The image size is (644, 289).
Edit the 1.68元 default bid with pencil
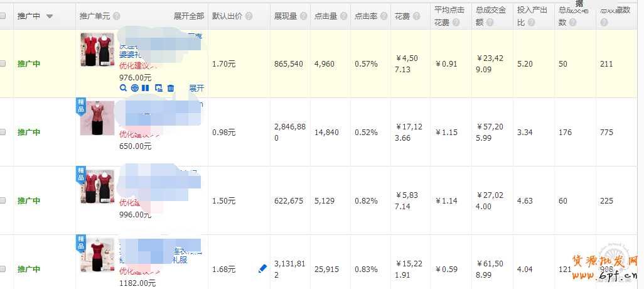(x=262, y=269)
